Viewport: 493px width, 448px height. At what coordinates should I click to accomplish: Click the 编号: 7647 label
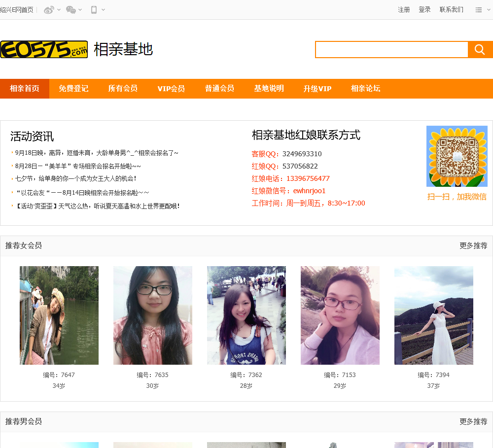click(x=59, y=375)
